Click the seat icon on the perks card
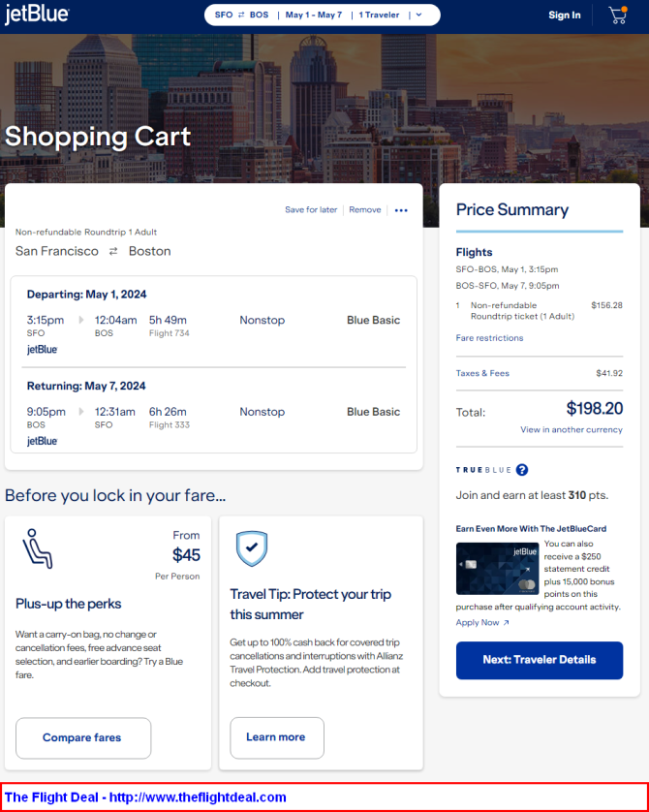This screenshot has width=649, height=812. point(37,549)
